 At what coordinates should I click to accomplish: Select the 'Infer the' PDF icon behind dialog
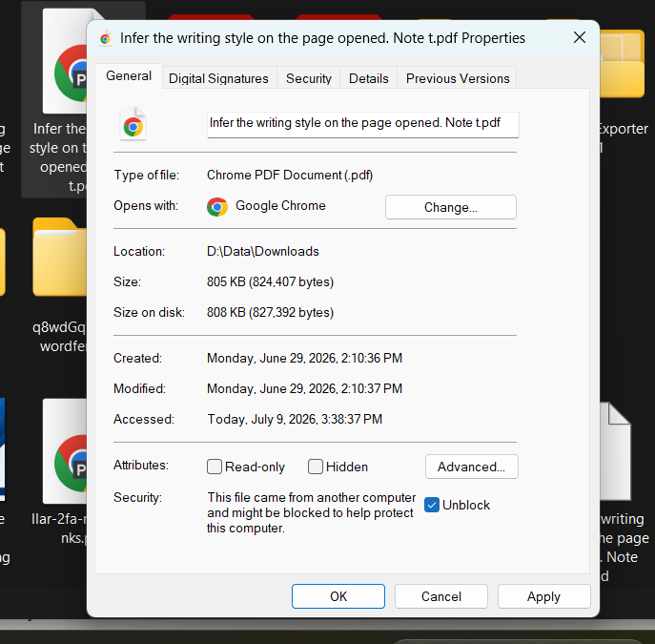(x=66, y=61)
